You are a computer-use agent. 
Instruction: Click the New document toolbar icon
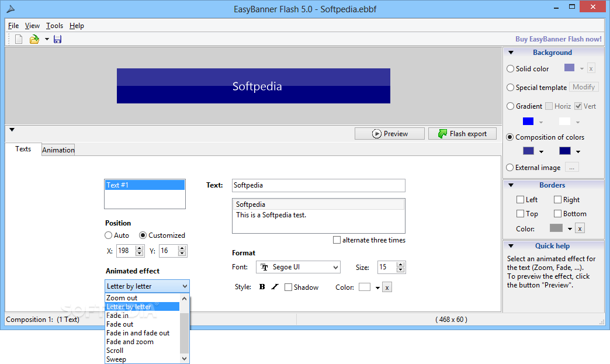click(x=19, y=39)
